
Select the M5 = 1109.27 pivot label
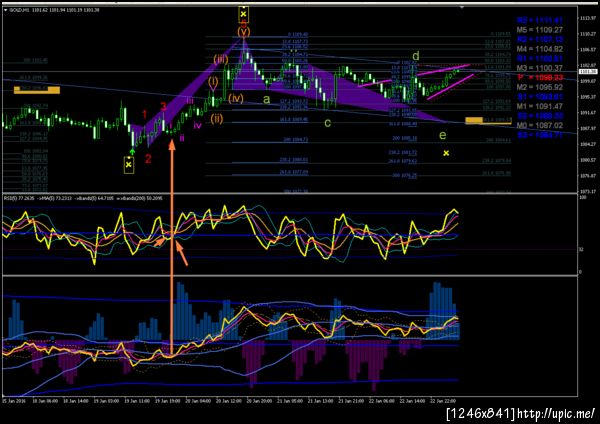(540, 30)
